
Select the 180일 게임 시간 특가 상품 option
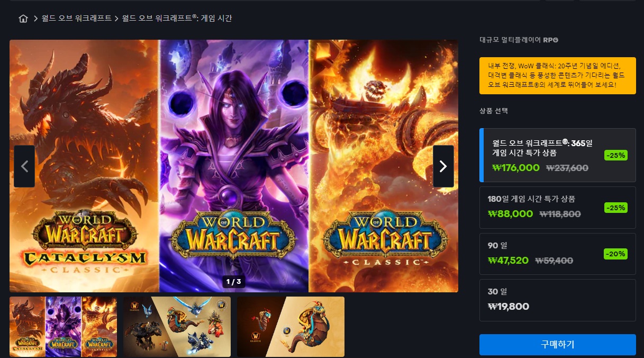[558, 207]
